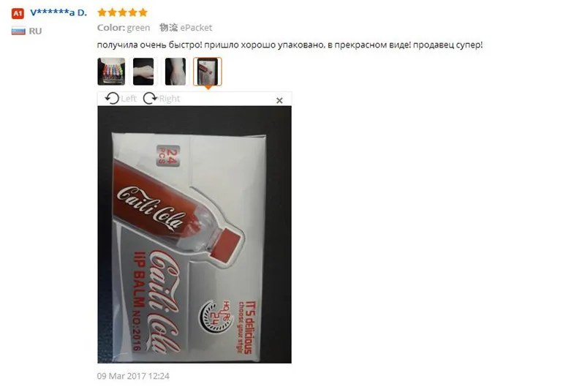Screen dimensions: 585x392
Task: Open the lip balm display stand thumbnail
Action: (x=111, y=72)
